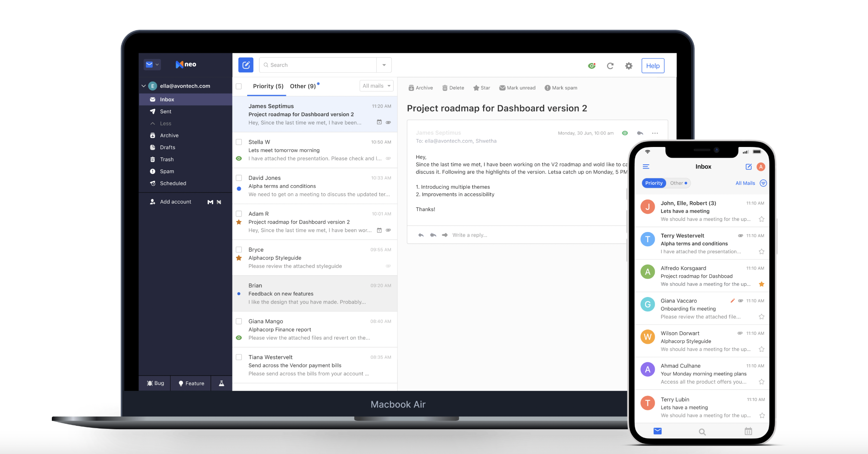Click the Help button
This screenshot has height=454, width=868.
click(653, 66)
